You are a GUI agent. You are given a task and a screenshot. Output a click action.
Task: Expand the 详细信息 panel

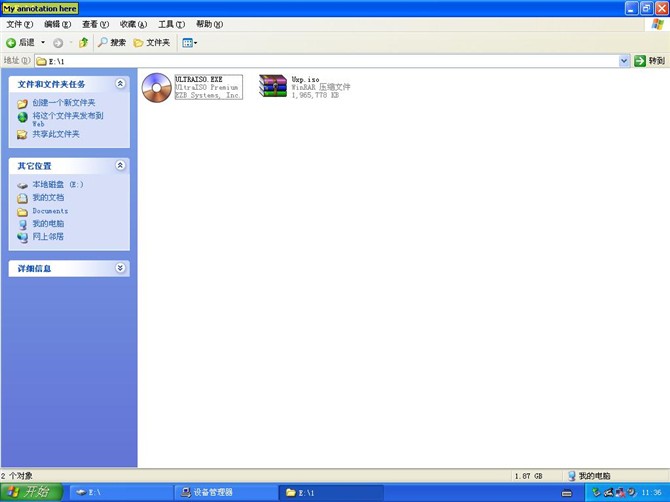(120, 268)
